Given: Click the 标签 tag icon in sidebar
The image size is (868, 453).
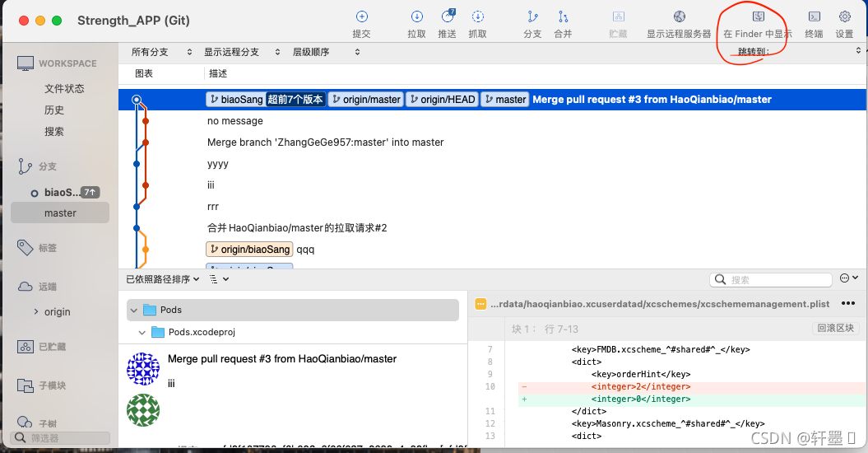Looking at the screenshot, I should pos(25,248).
